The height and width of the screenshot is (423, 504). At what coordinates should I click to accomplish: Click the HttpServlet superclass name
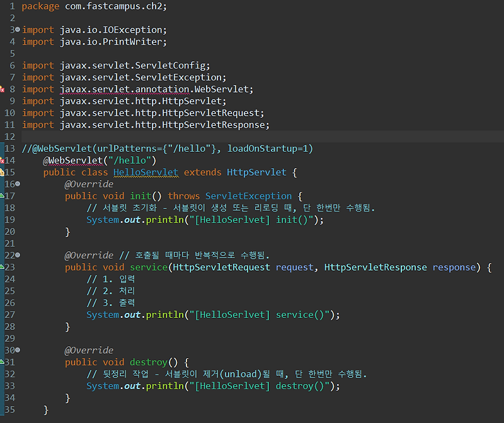[x=256, y=172]
